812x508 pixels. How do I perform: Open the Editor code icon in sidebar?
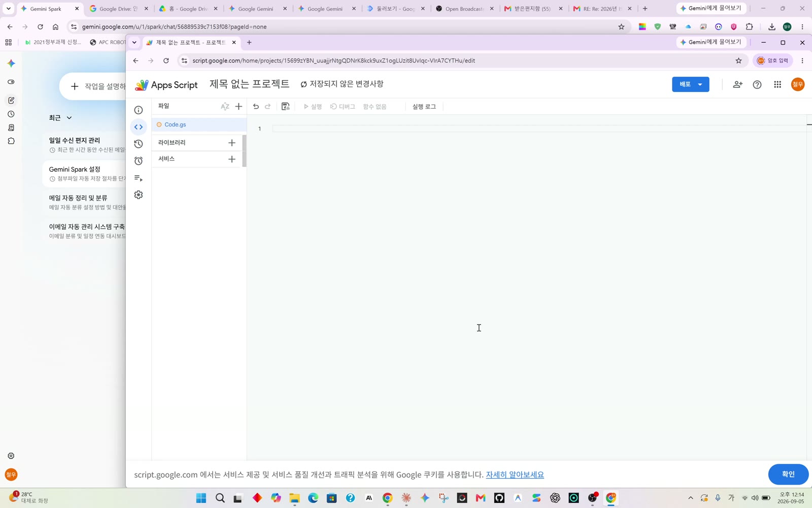pyautogui.click(x=139, y=127)
